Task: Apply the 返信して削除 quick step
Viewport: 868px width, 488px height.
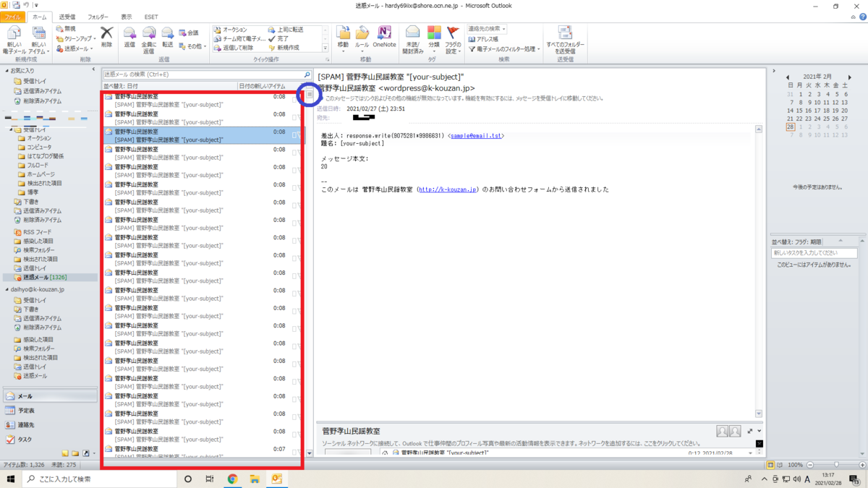Action: pos(234,47)
